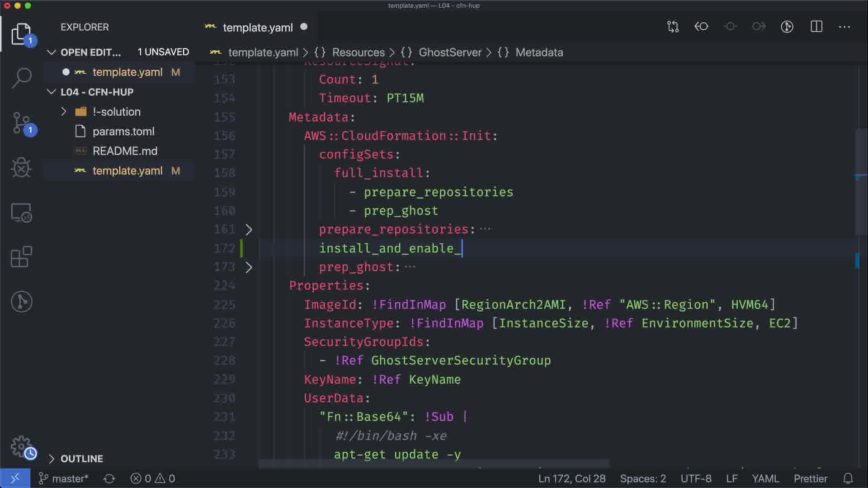This screenshot has width=868, height=488.
Task: Click the YAML language mode button
Action: click(765, 479)
